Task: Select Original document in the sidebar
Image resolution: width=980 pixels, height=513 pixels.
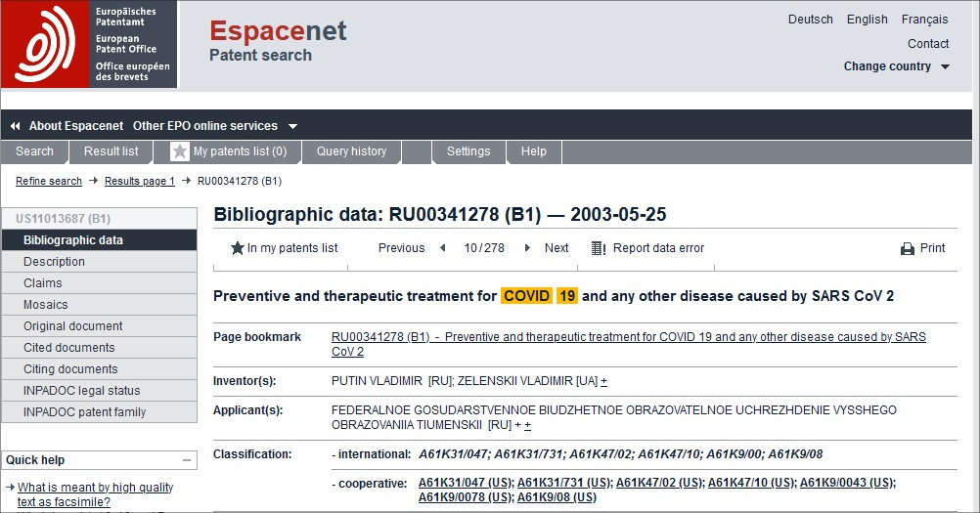Action: [100, 326]
